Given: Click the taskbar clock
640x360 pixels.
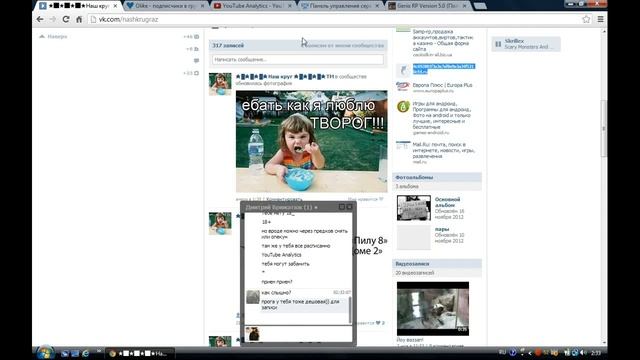Looking at the screenshot, I should (596, 353).
